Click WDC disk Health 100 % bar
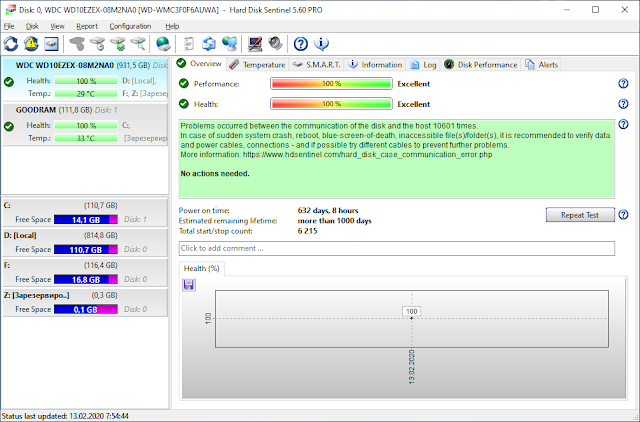The height and width of the screenshot is (422, 640). click(86, 81)
